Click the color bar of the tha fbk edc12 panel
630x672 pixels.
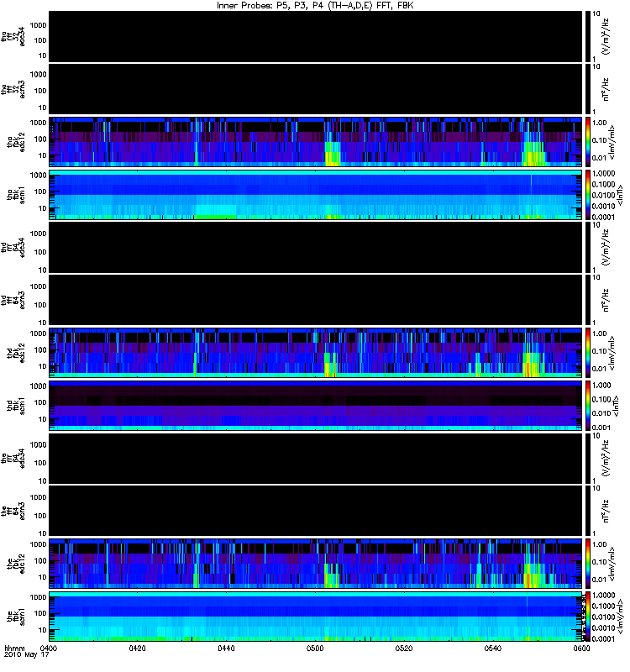(x=587, y=142)
